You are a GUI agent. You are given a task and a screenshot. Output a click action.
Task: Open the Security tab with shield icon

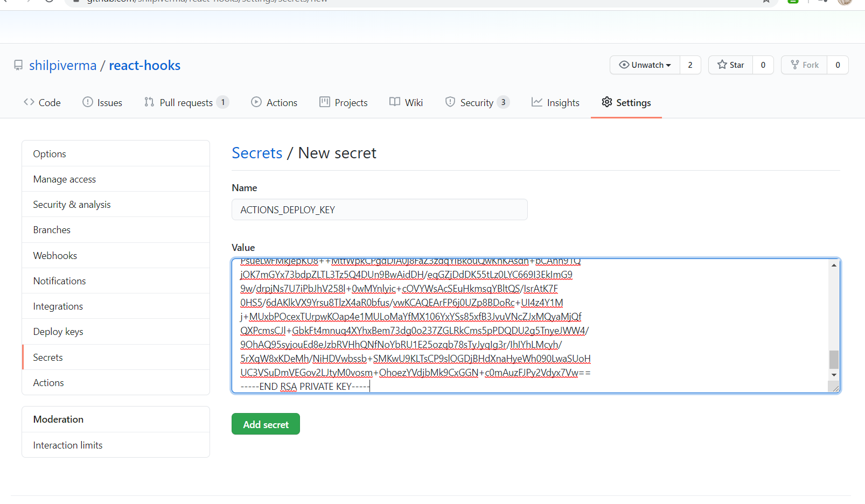click(477, 102)
